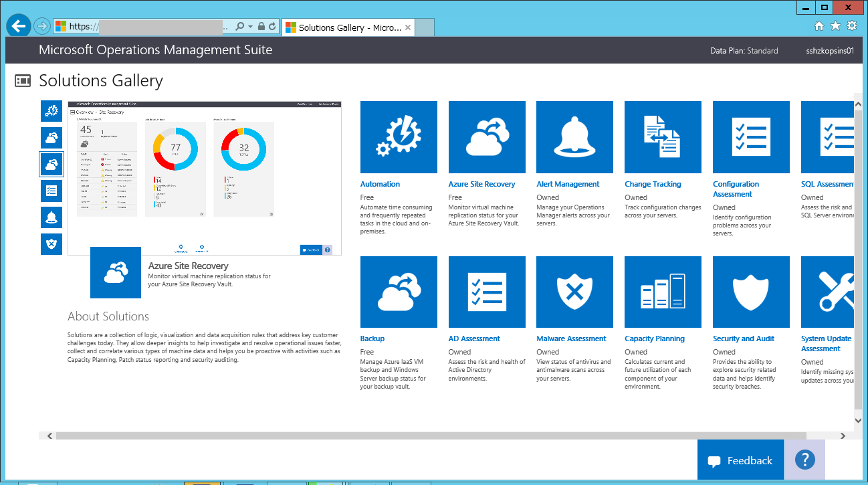Click the Feedback button
The width and height of the screenshot is (868, 485).
(740, 460)
